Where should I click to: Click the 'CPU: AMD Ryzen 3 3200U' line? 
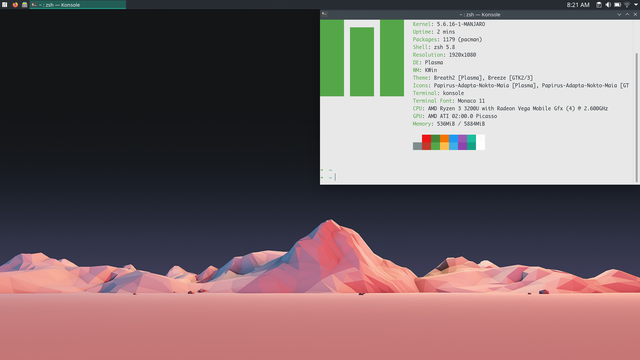coord(510,109)
